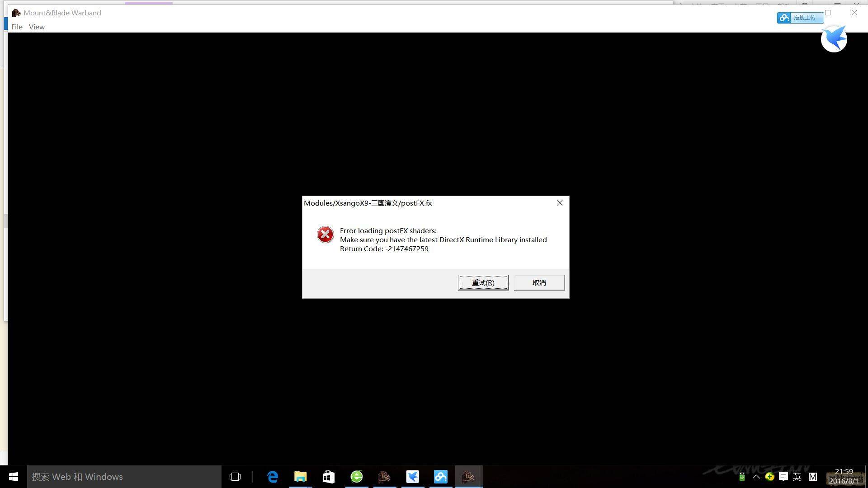The width and height of the screenshot is (868, 488).
Task: Click the blue bird floating widget
Action: coord(834,39)
